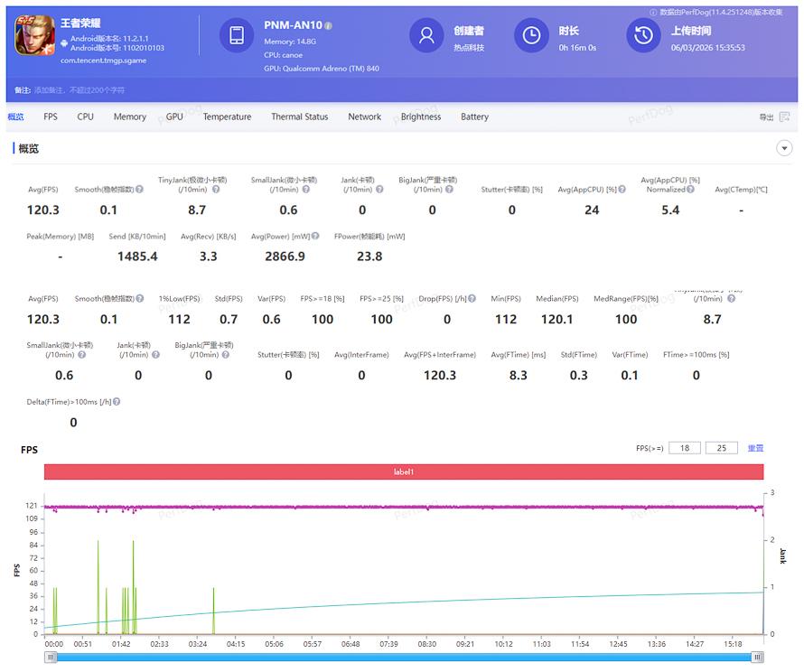Select the Battery tab
Screen dimensions: 804x672
tap(474, 117)
